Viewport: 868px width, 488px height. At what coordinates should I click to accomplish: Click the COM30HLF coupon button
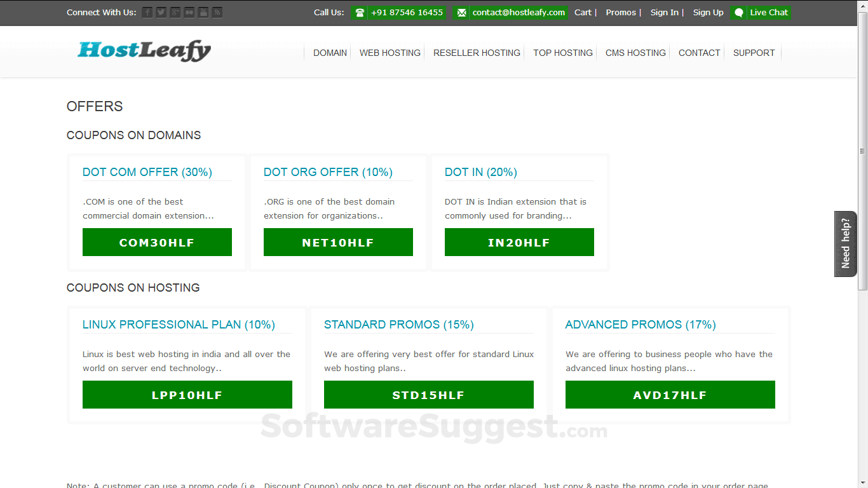[x=157, y=242]
